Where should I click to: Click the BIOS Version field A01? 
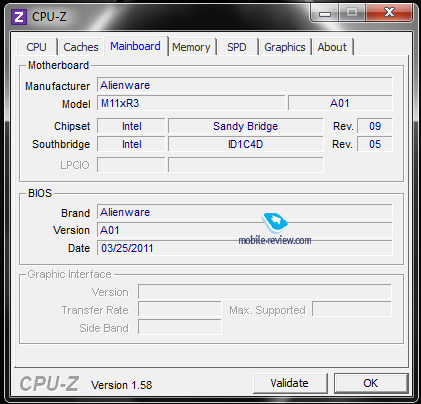coord(245,230)
